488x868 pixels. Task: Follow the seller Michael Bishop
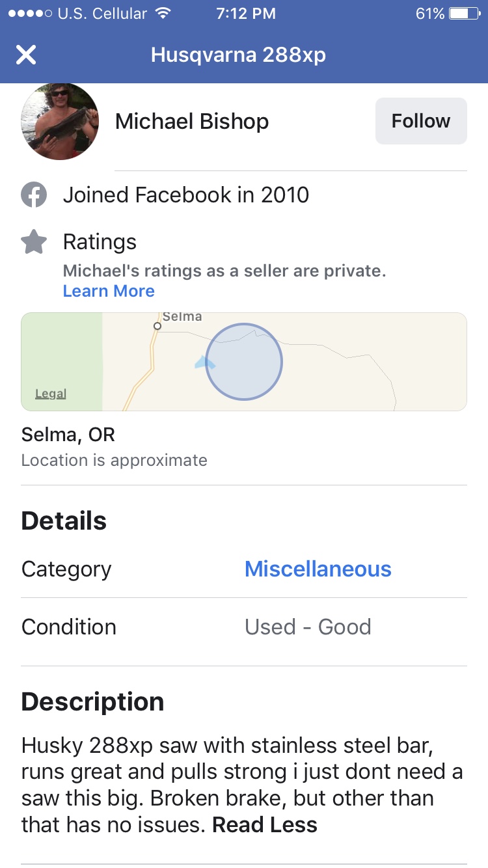[x=421, y=121]
